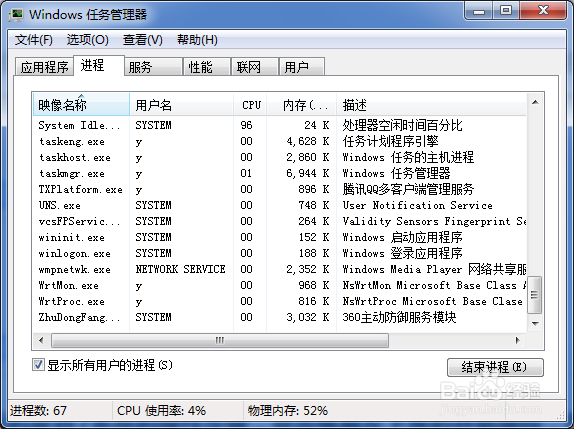Click CPU 使用率: 4% status entry
Viewport: 574px width, 429px height.
click(161, 411)
